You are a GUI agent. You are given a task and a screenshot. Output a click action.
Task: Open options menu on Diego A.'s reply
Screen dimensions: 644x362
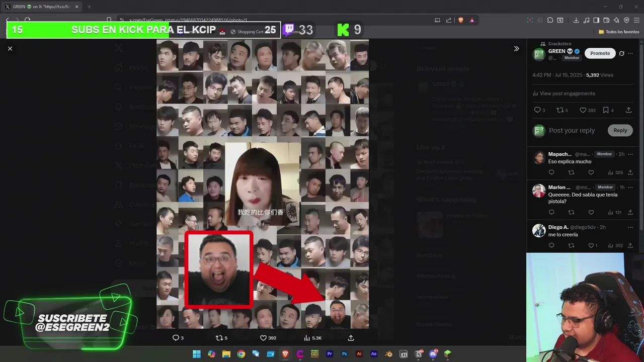[x=630, y=227]
